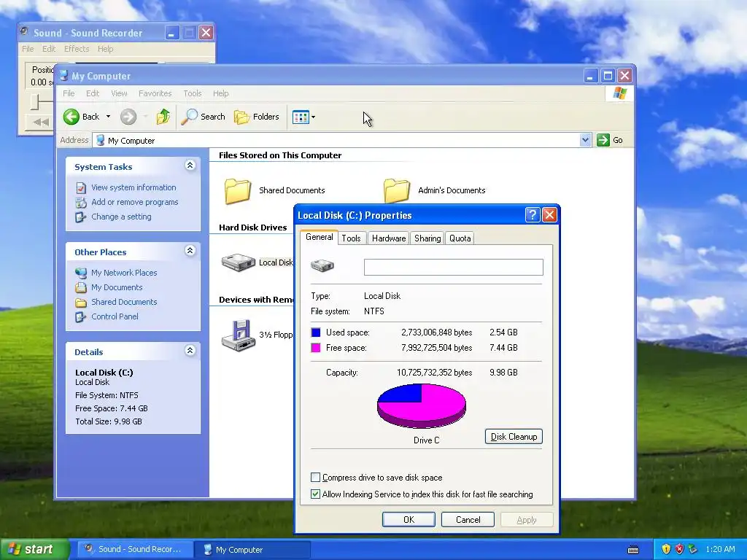Open the Favorites menu
The width and height of the screenshot is (747, 560).
tap(155, 93)
